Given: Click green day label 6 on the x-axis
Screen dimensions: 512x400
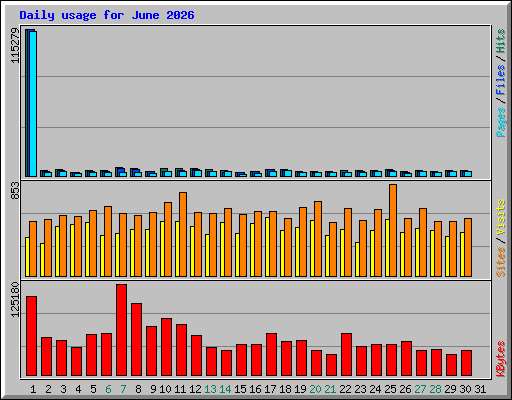Looking at the screenshot, I should (108, 389).
